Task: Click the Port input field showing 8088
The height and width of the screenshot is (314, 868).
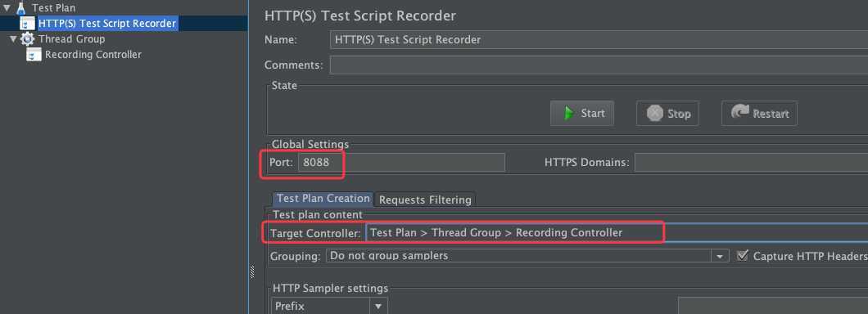Action: click(x=401, y=163)
